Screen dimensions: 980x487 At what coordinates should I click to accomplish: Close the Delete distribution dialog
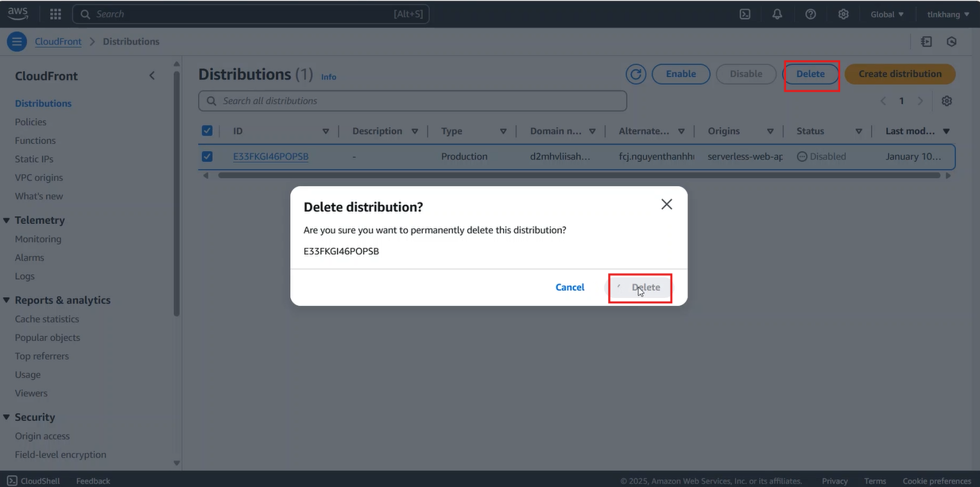click(x=667, y=204)
